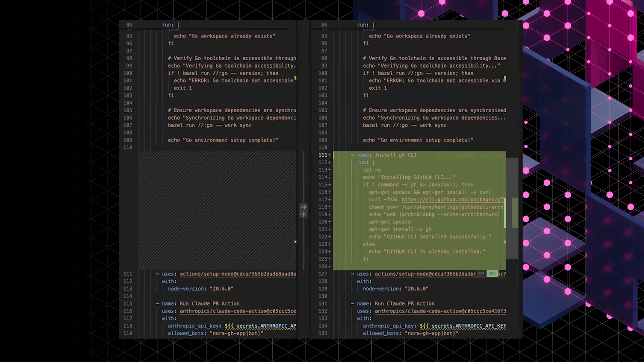The image size is (644, 362).
Task: Open actions/setup-node link in right pane
Action: (425, 274)
